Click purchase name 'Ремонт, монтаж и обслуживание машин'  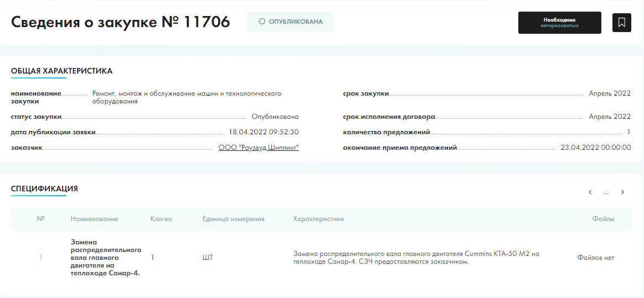[x=187, y=97]
